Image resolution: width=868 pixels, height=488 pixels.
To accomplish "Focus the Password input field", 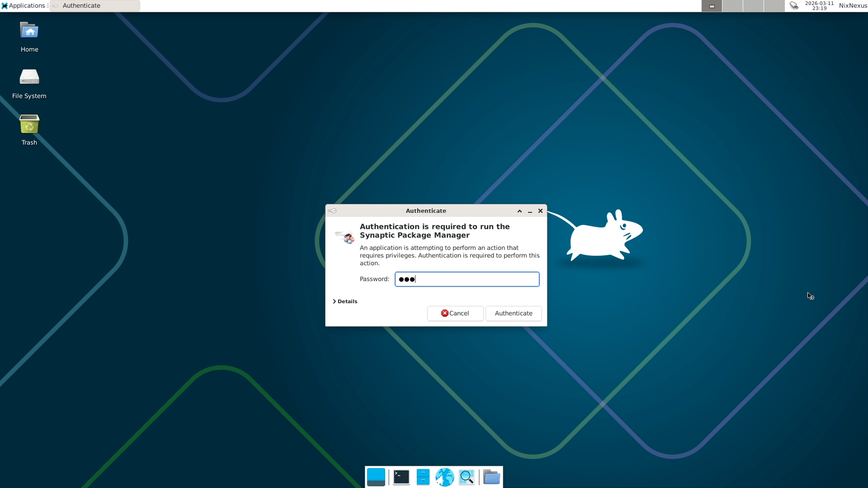I will 467,279.
